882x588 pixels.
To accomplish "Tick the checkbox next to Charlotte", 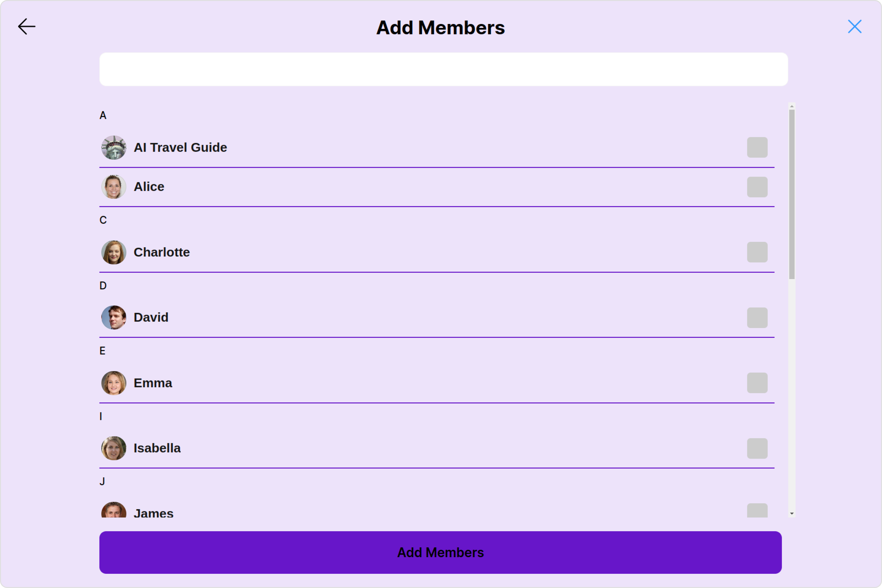I will click(x=757, y=252).
